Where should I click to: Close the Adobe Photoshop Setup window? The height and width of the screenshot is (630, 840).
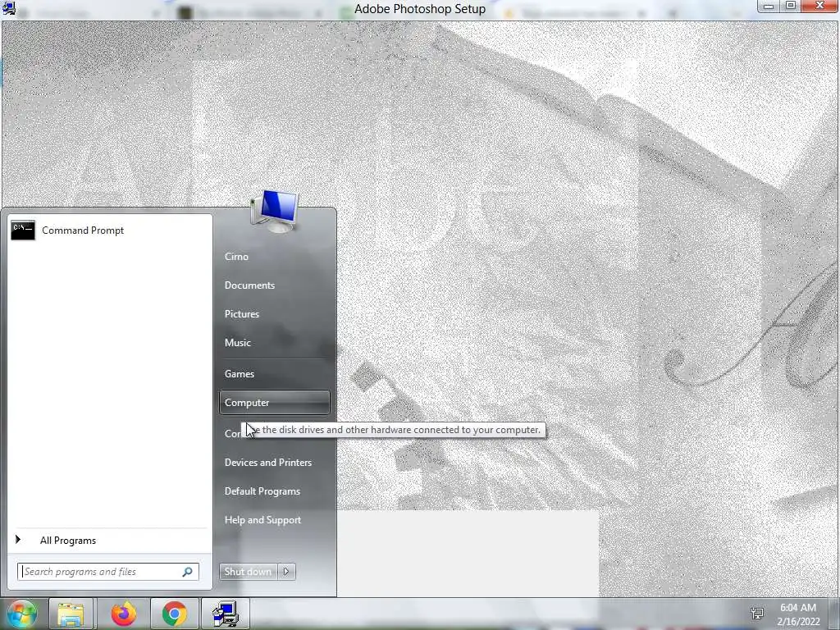pyautogui.click(x=819, y=6)
